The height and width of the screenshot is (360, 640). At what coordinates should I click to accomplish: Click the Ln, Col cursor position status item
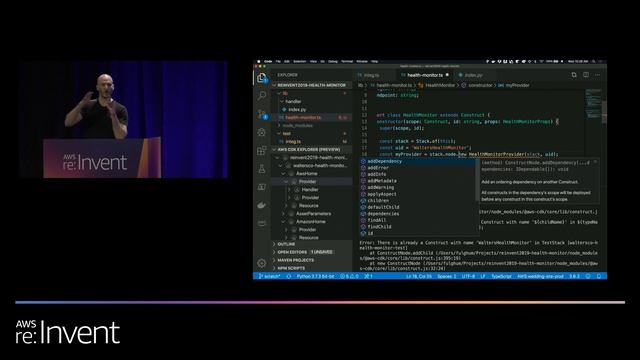[419, 276]
